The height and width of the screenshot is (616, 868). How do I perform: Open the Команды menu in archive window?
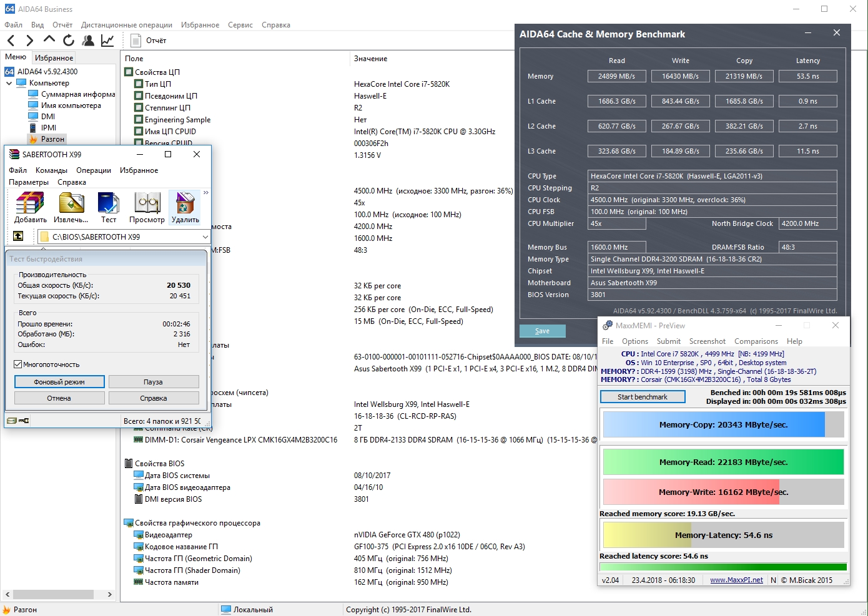51,170
